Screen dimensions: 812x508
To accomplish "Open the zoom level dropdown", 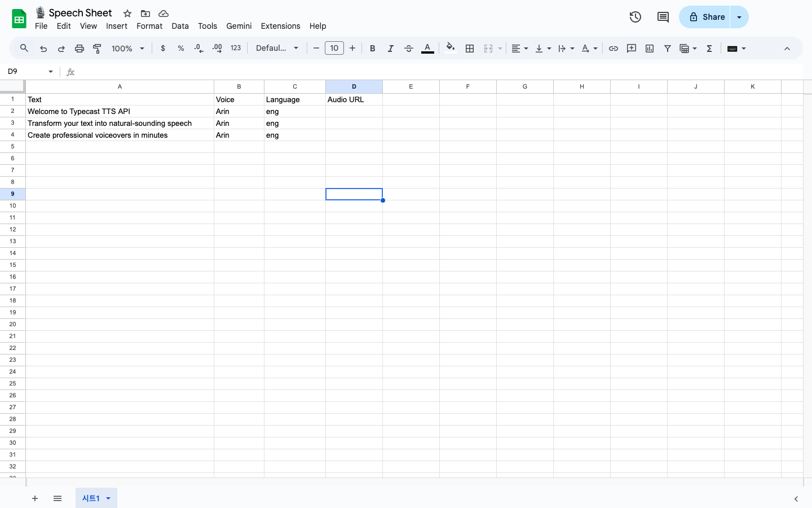I will 127,48.
